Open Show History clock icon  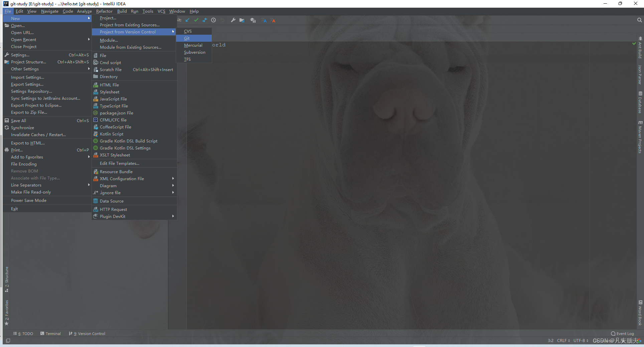tap(213, 20)
